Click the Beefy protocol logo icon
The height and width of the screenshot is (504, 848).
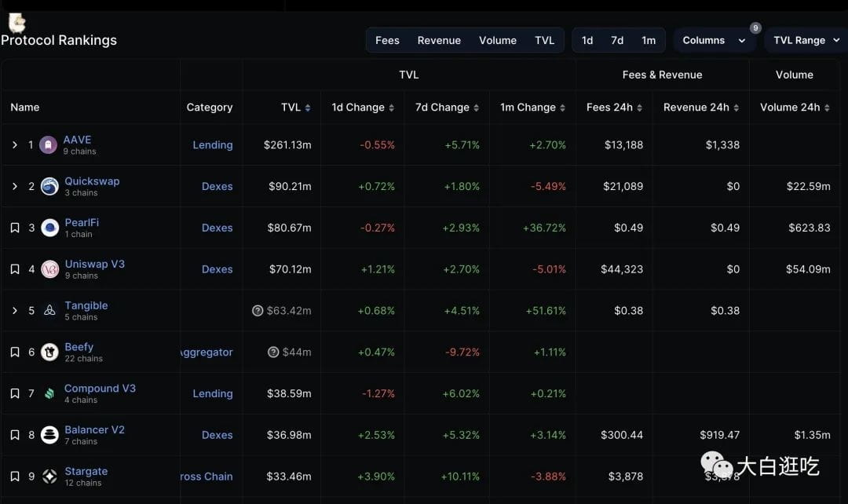pos(49,352)
